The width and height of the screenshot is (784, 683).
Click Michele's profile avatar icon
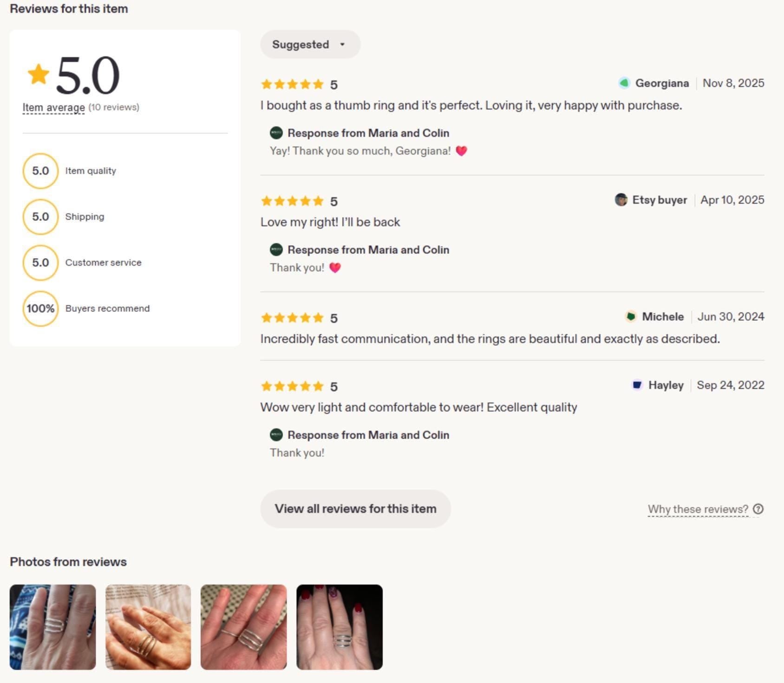click(x=631, y=317)
